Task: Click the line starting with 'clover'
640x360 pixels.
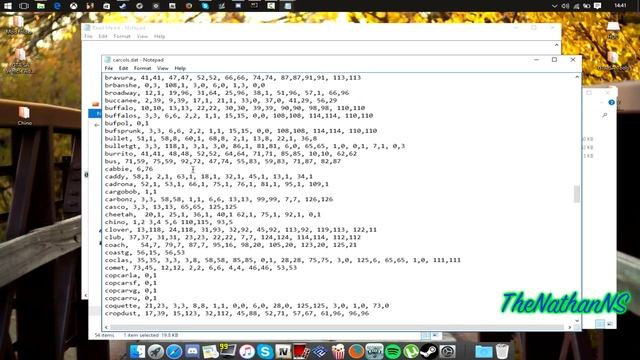Action: 241,229
